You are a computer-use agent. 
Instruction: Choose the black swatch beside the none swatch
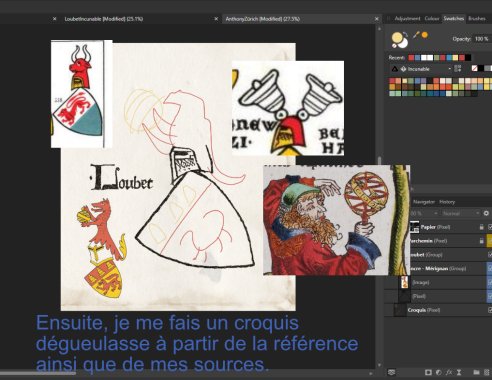pos(481,69)
